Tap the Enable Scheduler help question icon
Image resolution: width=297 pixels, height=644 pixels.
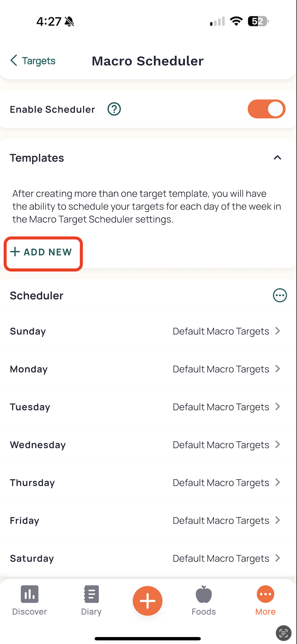pos(114,109)
